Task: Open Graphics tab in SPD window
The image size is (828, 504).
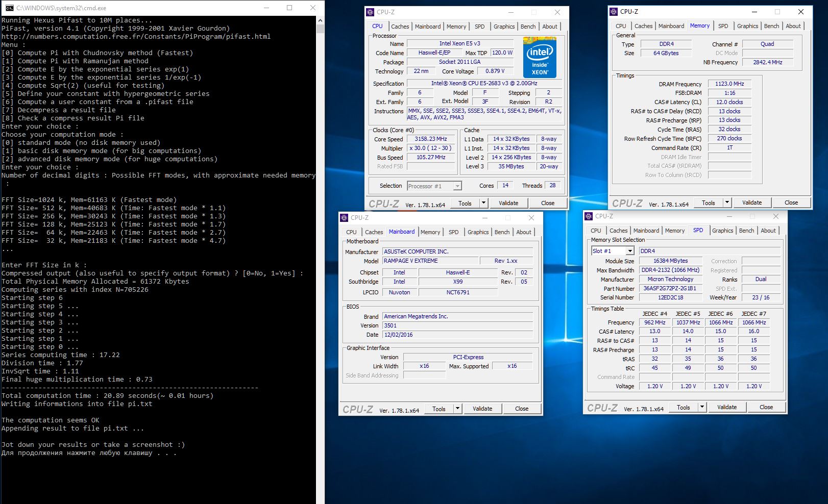Action: pos(723,231)
